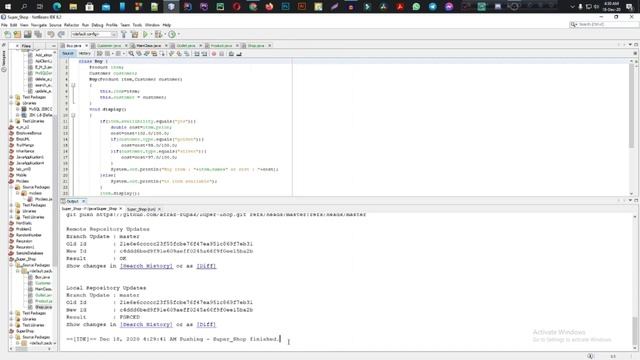Run the project with the green play icon
The image size is (640, 360).
pyautogui.click(x=145, y=35)
